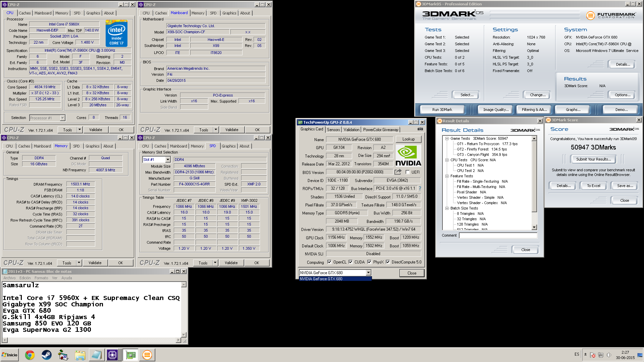Click the Run 3DMark button

pyautogui.click(x=442, y=110)
